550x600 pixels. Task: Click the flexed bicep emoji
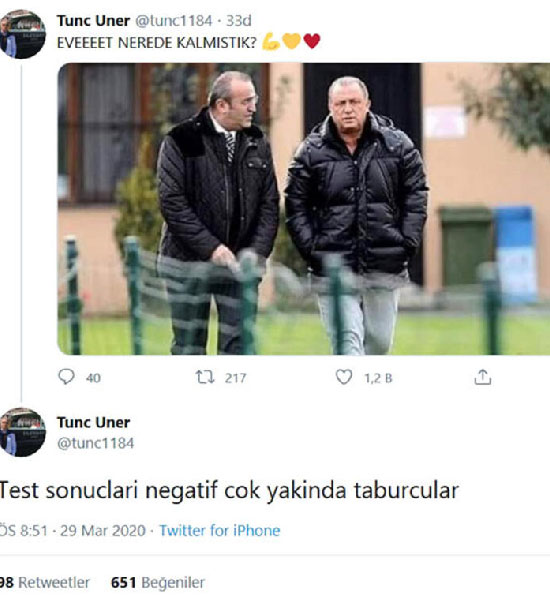click(271, 41)
